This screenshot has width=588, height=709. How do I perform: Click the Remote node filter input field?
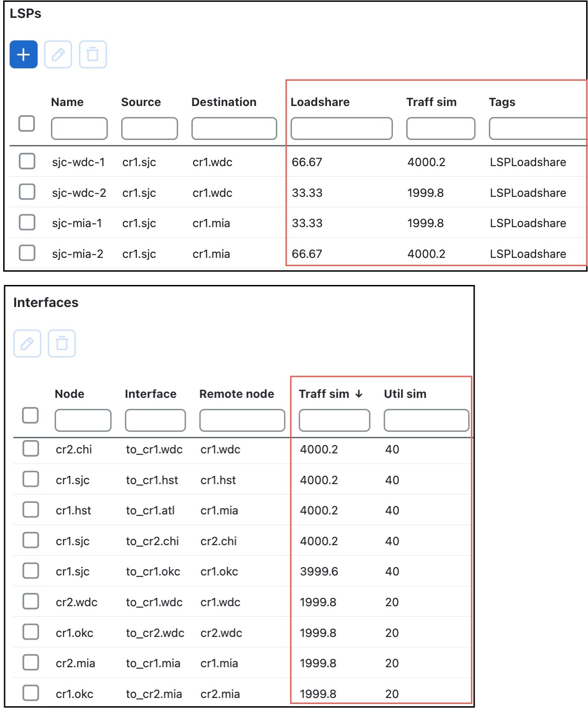point(242,420)
